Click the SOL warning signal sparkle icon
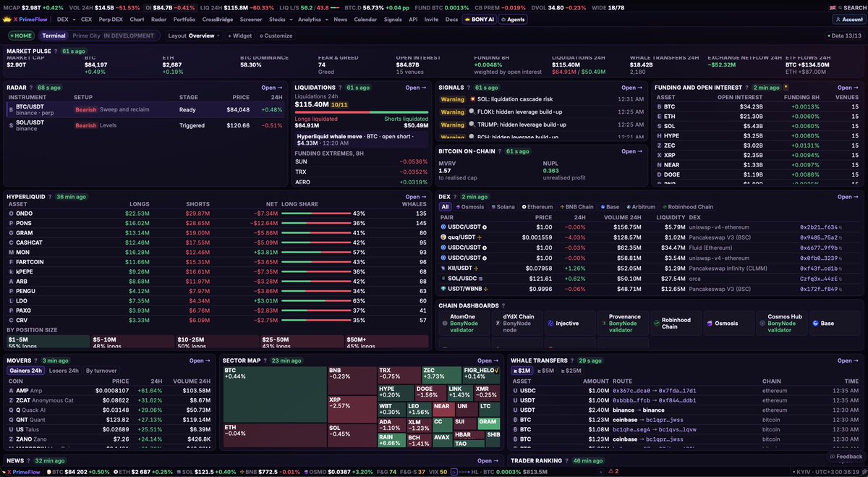Screen dimensions: 868x477 point(472,98)
